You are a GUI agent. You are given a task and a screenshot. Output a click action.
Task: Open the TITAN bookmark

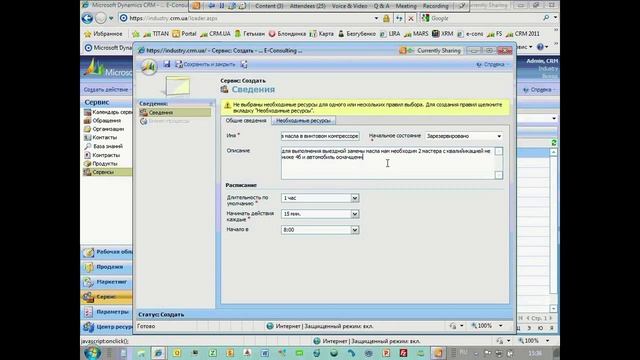[x=156, y=34]
